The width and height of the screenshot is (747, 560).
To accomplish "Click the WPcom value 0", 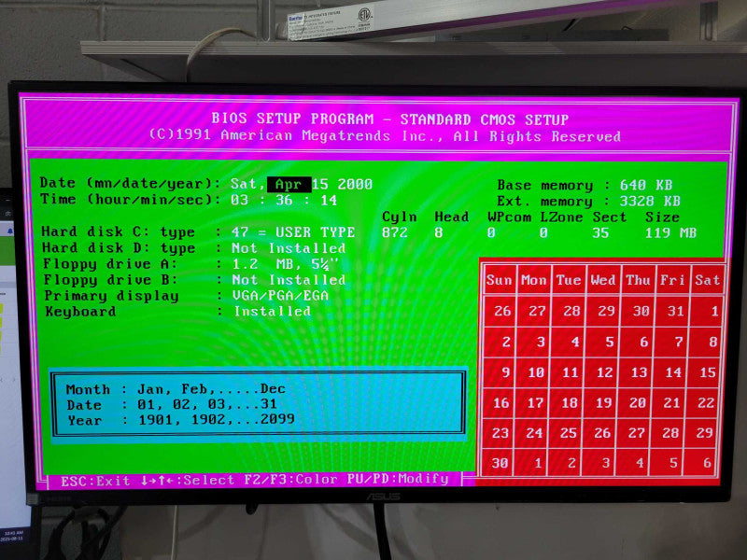I will click(491, 232).
